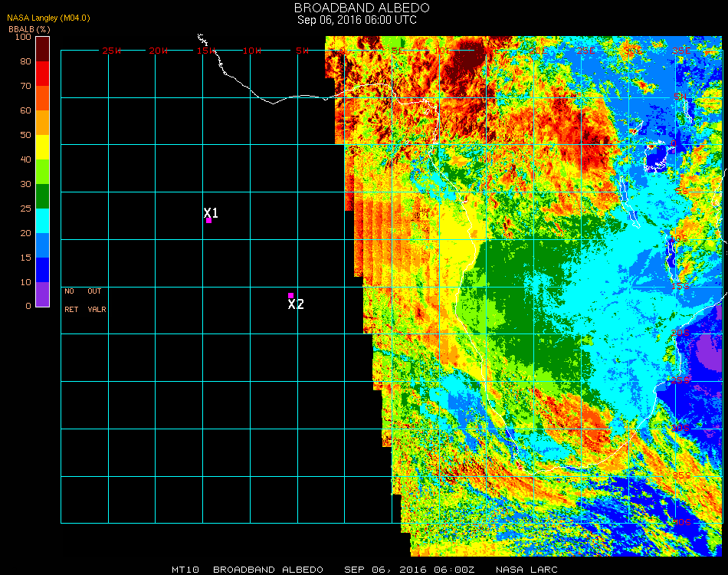Click the magenta X2 marker point
This screenshot has width=728, height=575.
coord(290,295)
